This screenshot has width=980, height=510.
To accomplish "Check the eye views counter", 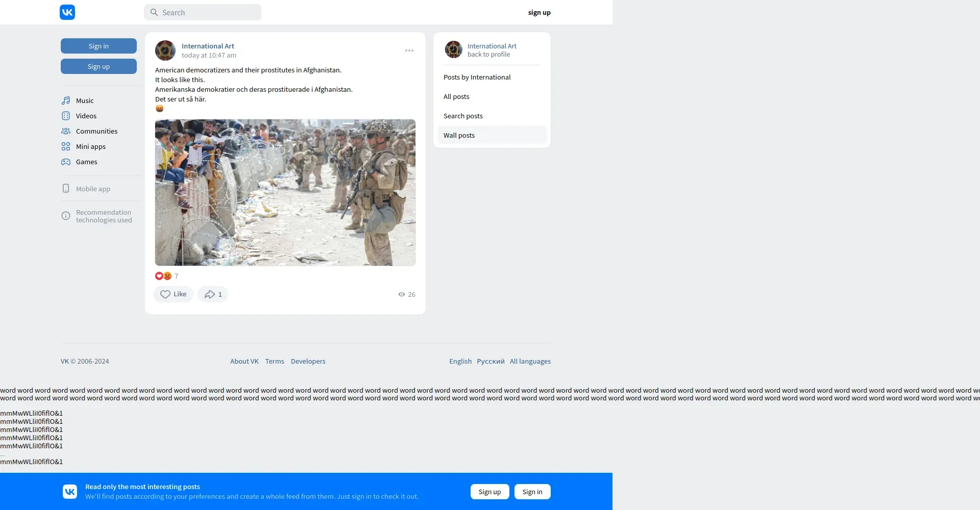I will (x=407, y=294).
